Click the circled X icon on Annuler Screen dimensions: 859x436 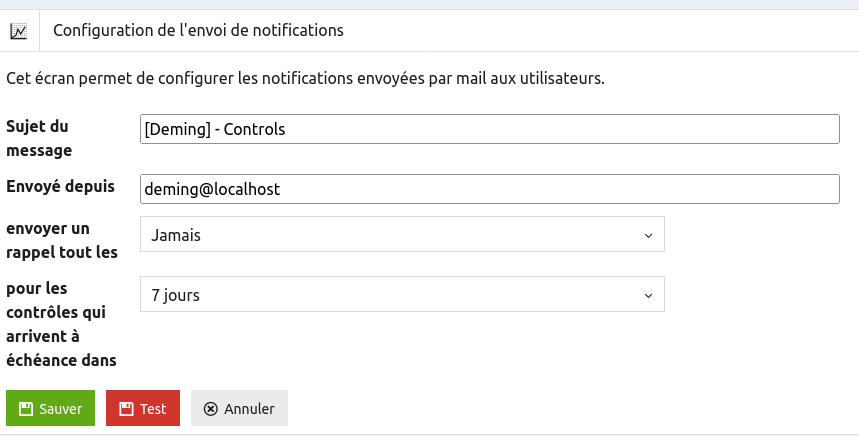pyautogui.click(x=210, y=409)
